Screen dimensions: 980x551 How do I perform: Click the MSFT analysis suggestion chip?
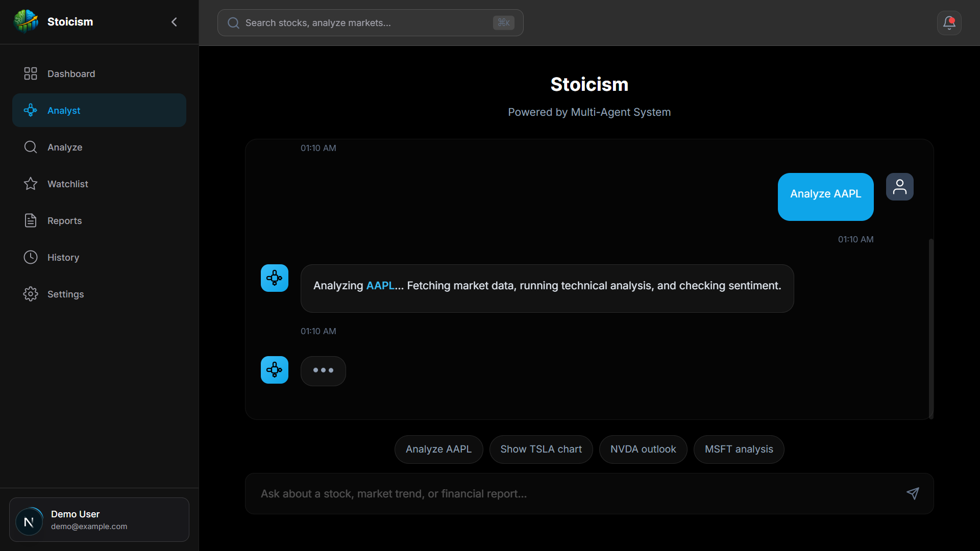(x=739, y=449)
